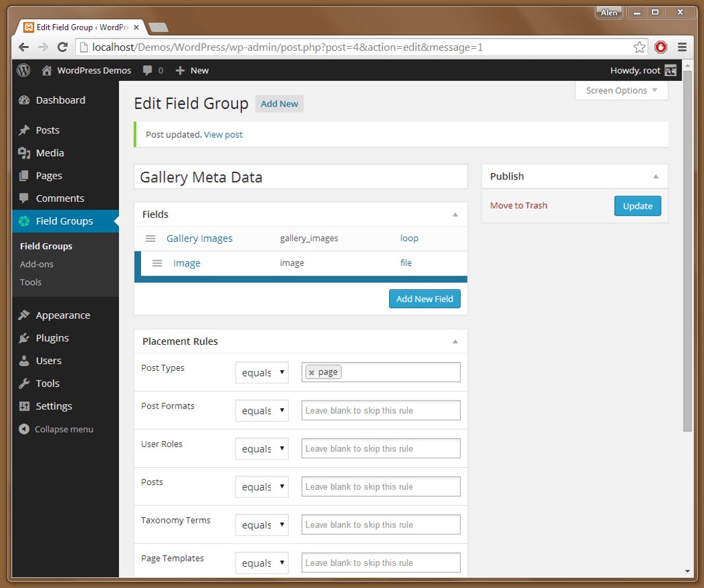Open Tools under Field Groups submenu

[30, 282]
